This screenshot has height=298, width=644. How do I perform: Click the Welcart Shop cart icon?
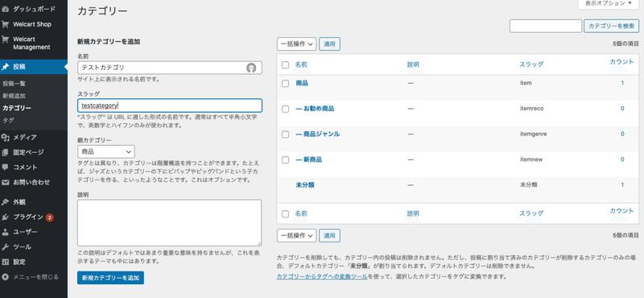coord(6,24)
